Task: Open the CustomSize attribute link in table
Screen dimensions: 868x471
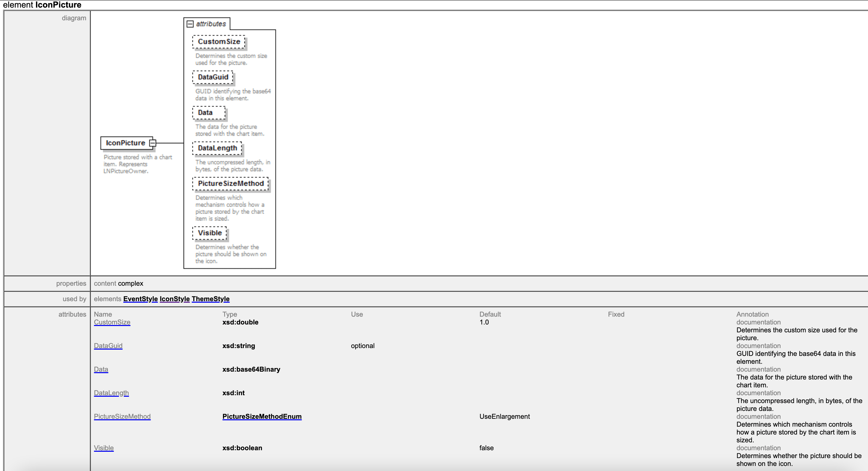Action: pyautogui.click(x=112, y=322)
